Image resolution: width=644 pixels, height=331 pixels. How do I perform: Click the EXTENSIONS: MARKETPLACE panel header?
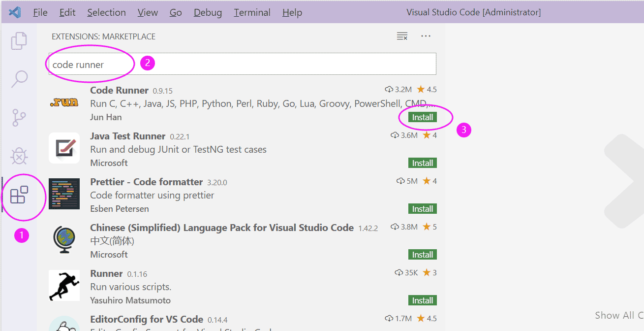pyautogui.click(x=103, y=36)
